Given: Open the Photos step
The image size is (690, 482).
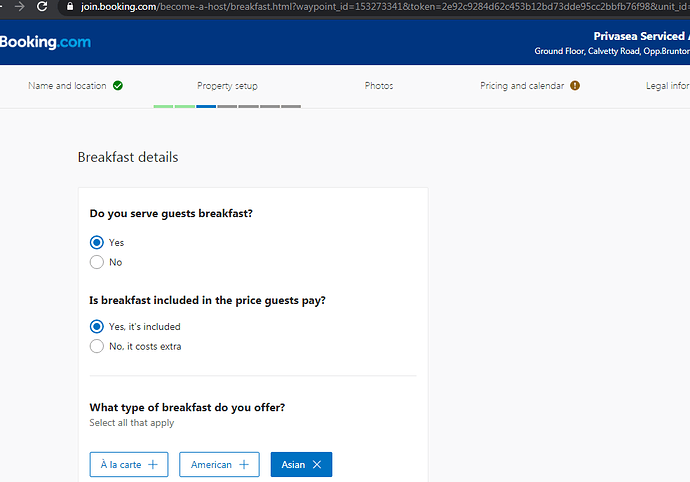Looking at the screenshot, I should tap(379, 85).
